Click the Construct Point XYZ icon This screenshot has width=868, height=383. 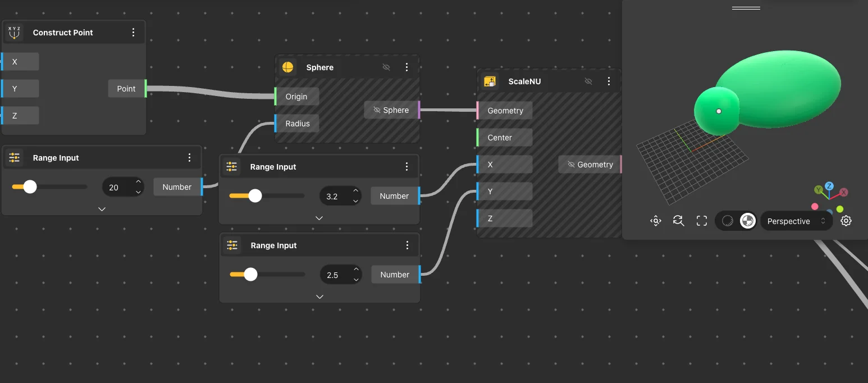15,33
